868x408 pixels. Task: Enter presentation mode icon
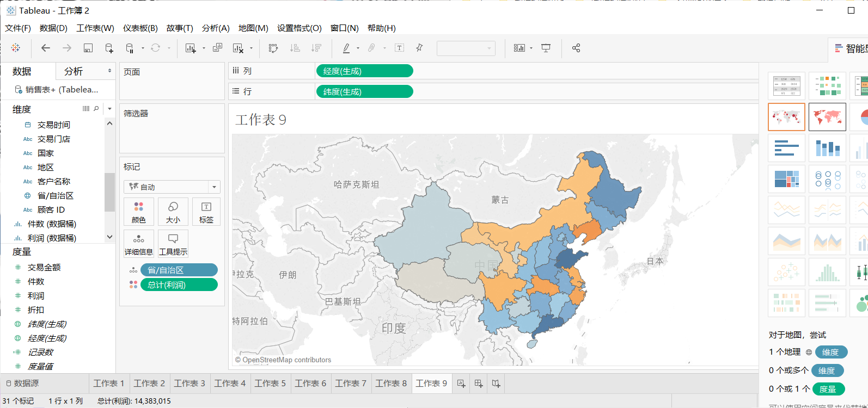546,48
